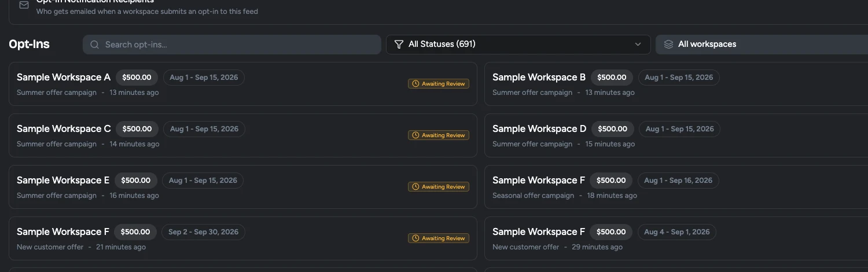Open the Sample Workspace E title
Viewport: 868px width, 272px height.
point(63,180)
